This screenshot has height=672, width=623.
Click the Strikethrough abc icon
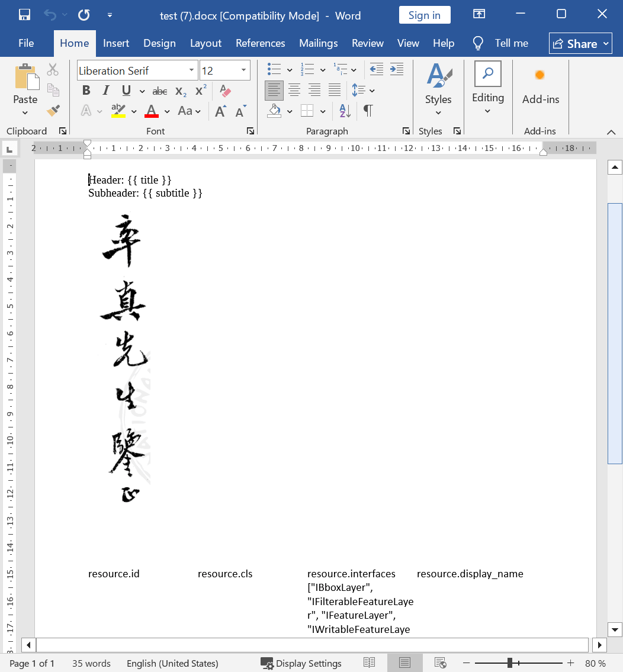pyautogui.click(x=160, y=91)
